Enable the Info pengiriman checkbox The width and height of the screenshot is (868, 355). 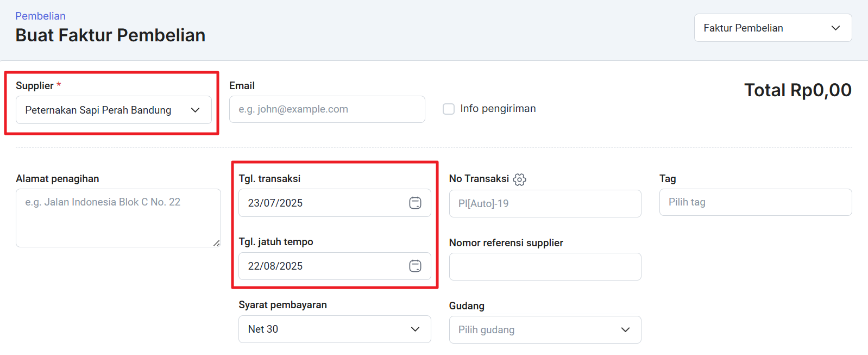pyautogui.click(x=449, y=109)
